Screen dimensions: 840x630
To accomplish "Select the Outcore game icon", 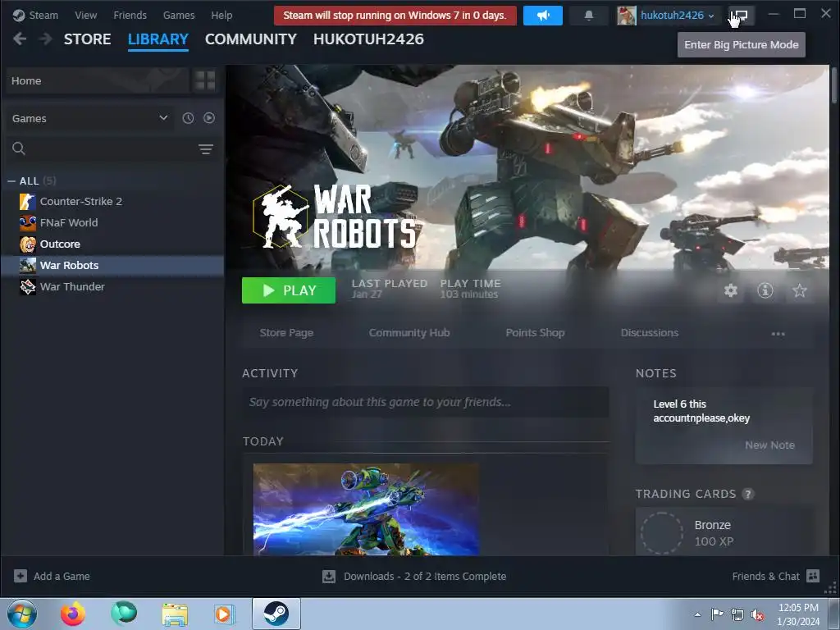I will (x=28, y=244).
